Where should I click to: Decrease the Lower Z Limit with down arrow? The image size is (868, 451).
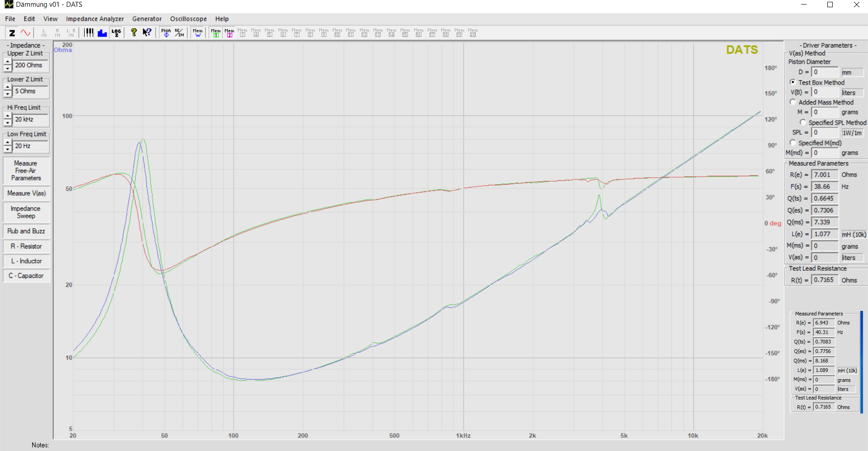(8, 95)
